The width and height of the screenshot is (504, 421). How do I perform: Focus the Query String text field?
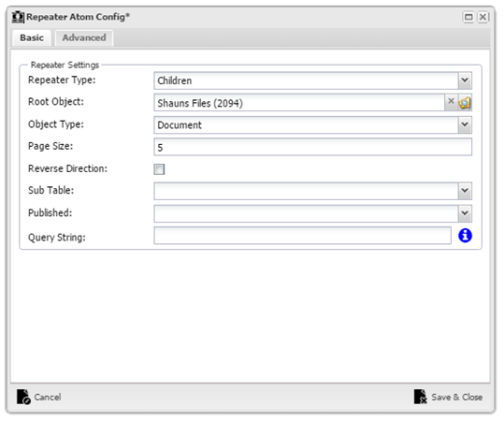(302, 236)
